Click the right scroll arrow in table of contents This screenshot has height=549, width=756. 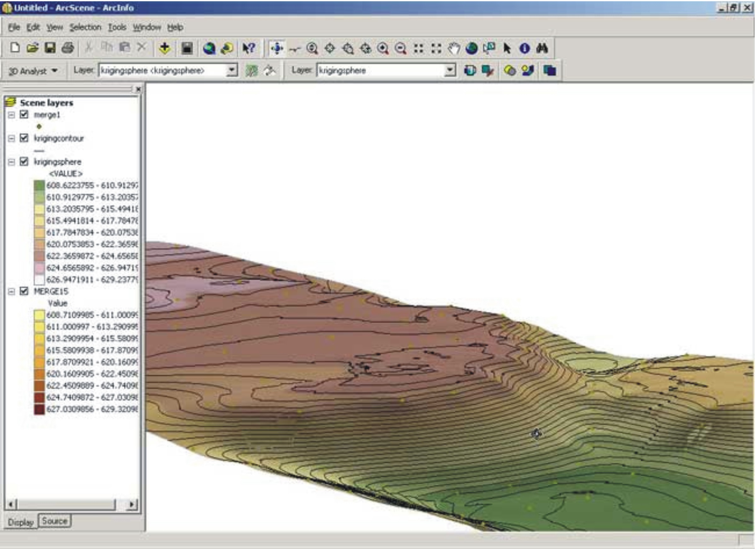(x=132, y=504)
